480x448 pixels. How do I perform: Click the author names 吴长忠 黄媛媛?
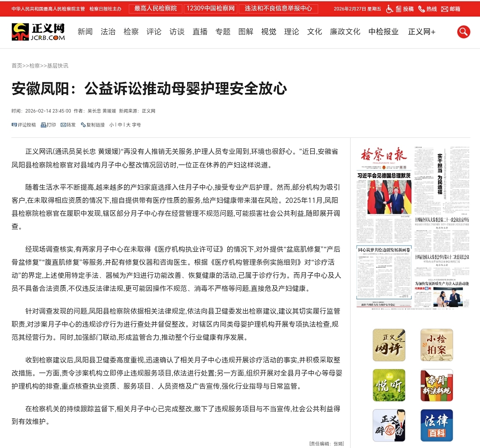click(102, 111)
